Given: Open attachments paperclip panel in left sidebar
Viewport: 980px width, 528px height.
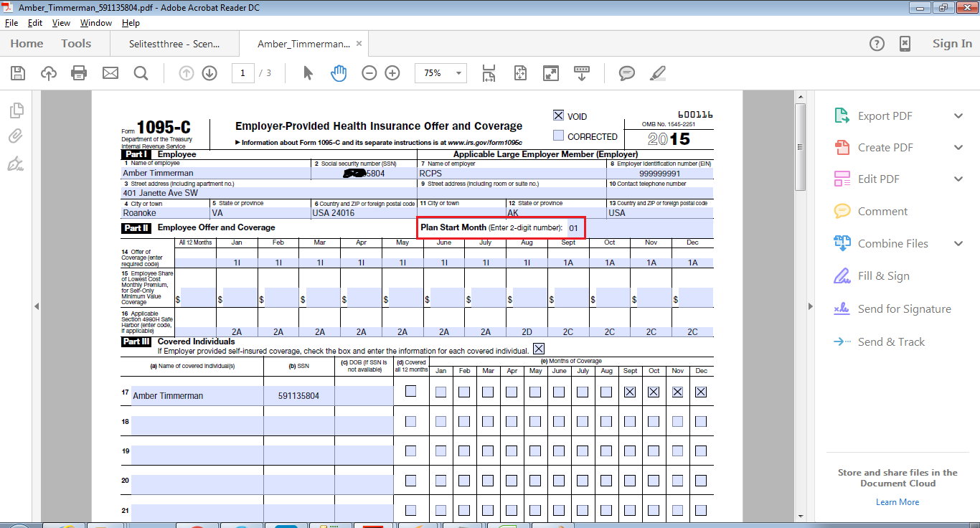Looking at the screenshot, I should click(16, 136).
